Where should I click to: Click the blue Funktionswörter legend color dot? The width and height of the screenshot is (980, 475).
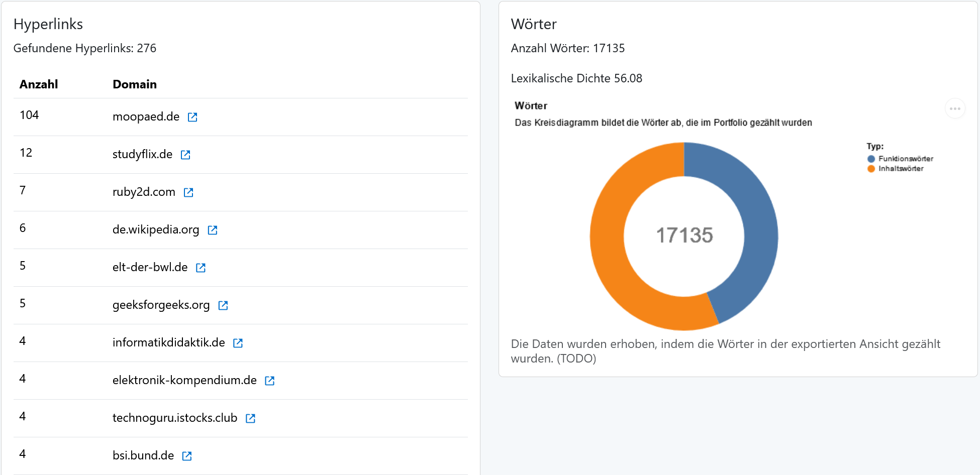point(871,159)
